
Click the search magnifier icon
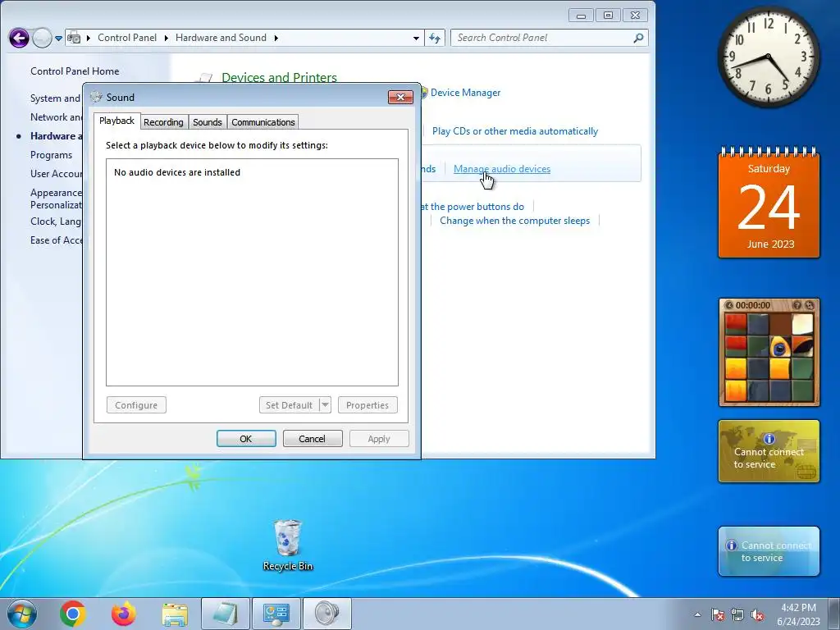[638, 38]
